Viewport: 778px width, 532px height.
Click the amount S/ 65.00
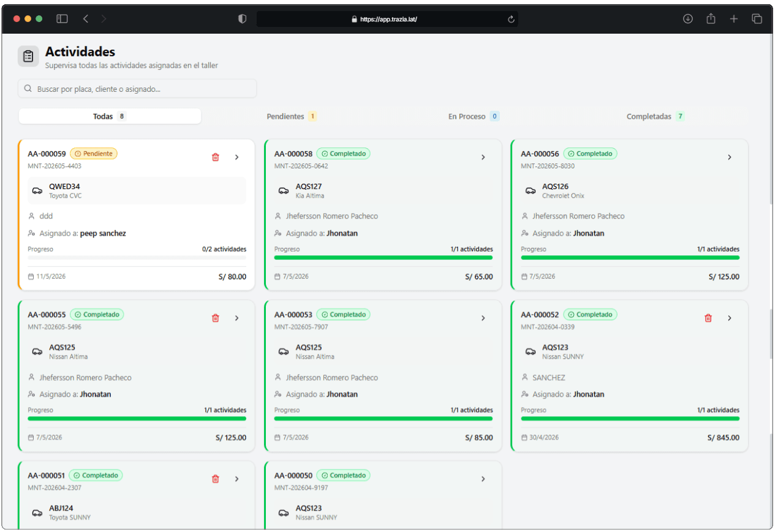click(x=479, y=277)
